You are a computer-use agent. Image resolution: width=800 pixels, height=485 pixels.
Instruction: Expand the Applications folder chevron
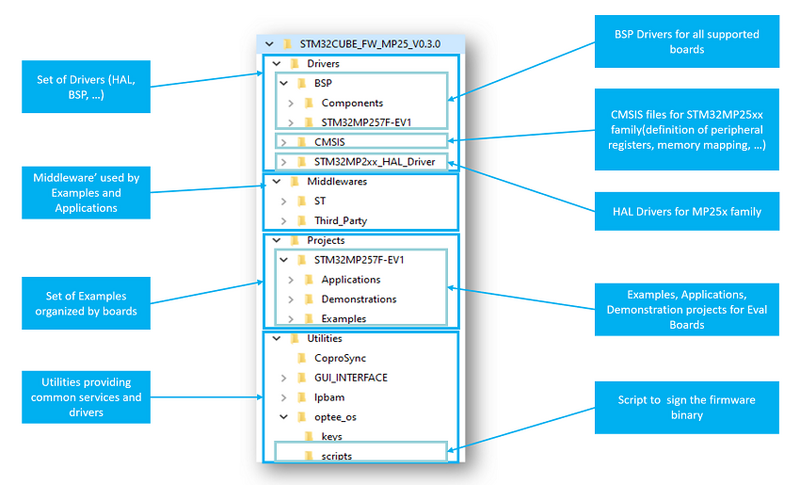coord(291,280)
